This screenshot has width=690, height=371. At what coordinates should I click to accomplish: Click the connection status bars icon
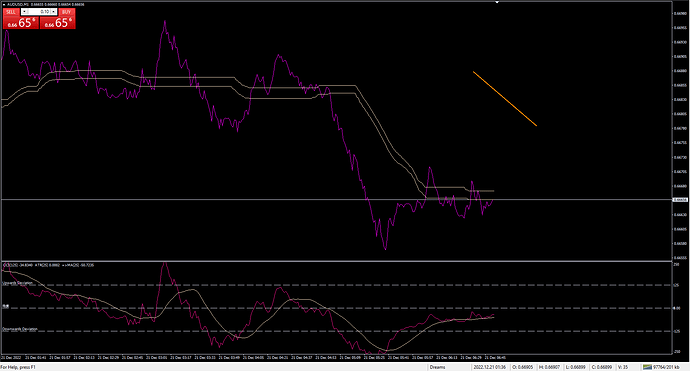(x=647, y=367)
